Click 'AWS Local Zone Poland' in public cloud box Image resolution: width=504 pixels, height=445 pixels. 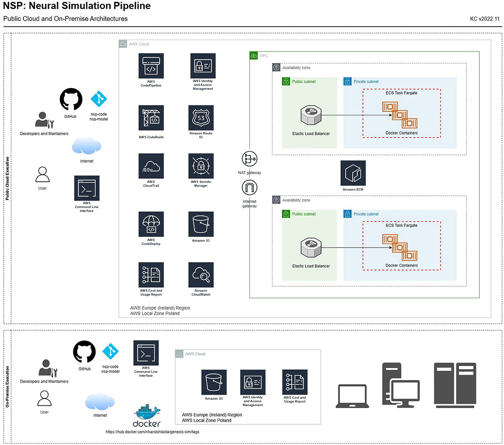coord(155,314)
